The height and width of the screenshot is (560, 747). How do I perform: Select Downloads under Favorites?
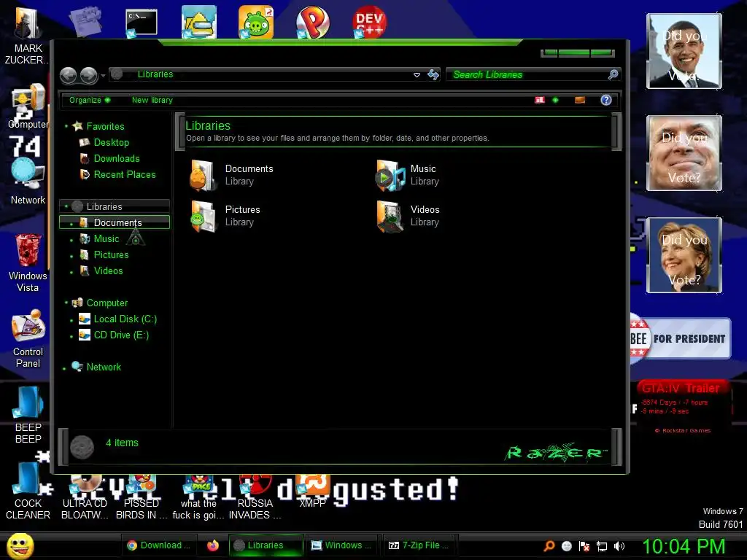pyautogui.click(x=116, y=158)
